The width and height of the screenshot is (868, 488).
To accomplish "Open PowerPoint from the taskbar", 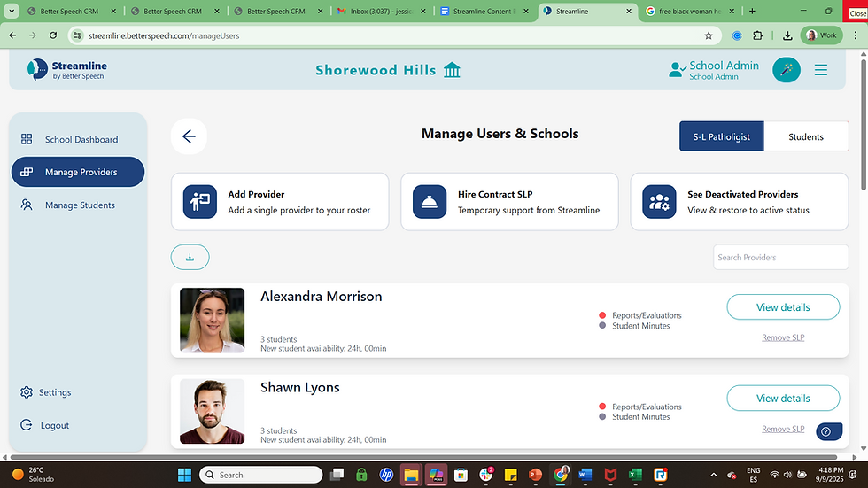I will (x=535, y=475).
